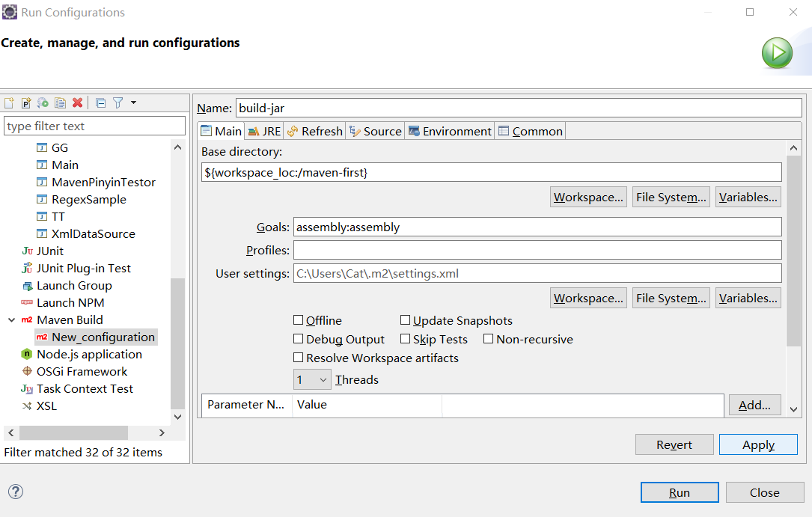This screenshot has width=812, height=517.
Task: Open the help question mark icon
Action: tap(16, 492)
